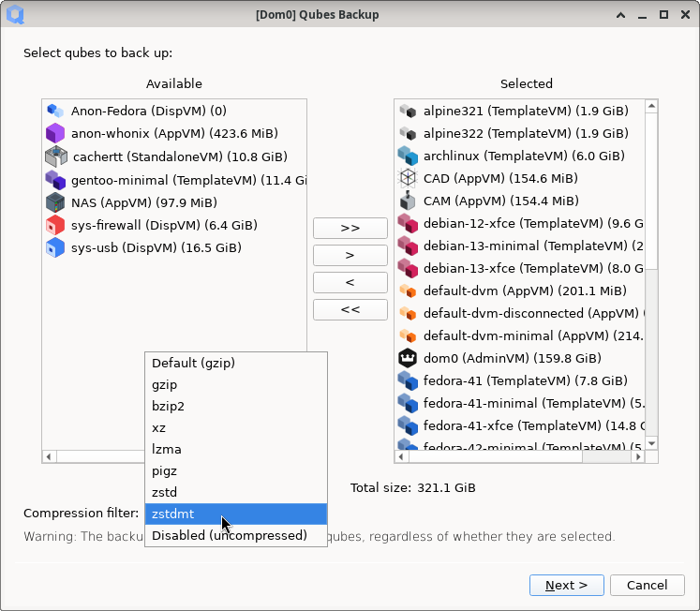Select "sys-firewall (DispVM) (6.4 GiB)" row
The image size is (700, 611).
[x=174, y=226]
